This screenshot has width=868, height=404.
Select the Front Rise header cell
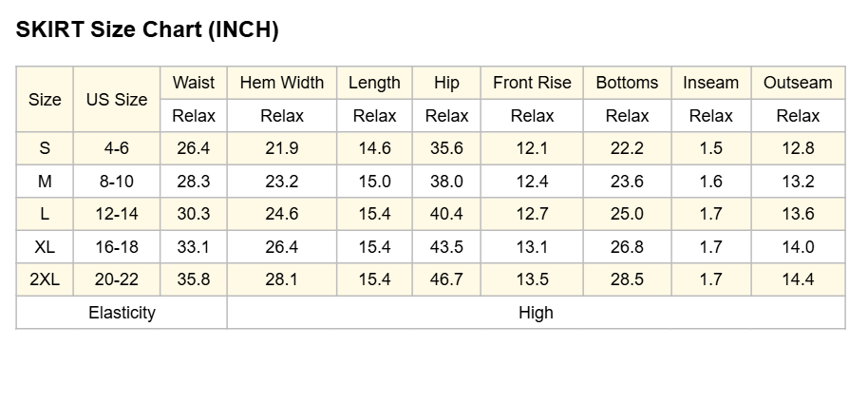(532, 83)
